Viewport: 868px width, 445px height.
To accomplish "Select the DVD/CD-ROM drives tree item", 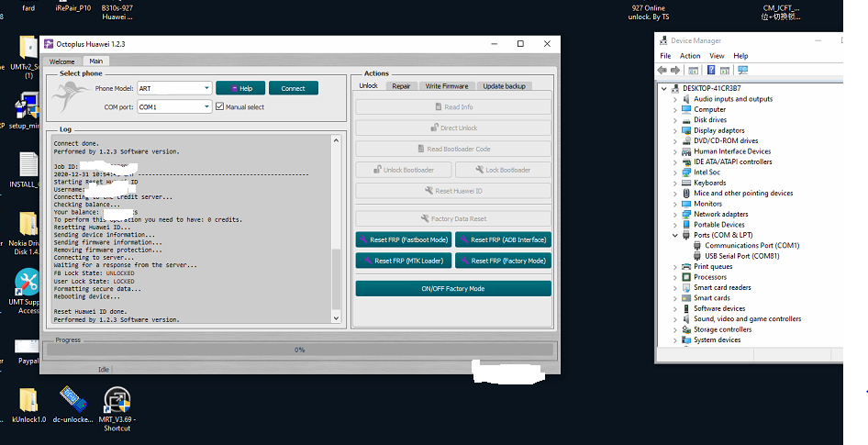I will [x=726, y=141].
